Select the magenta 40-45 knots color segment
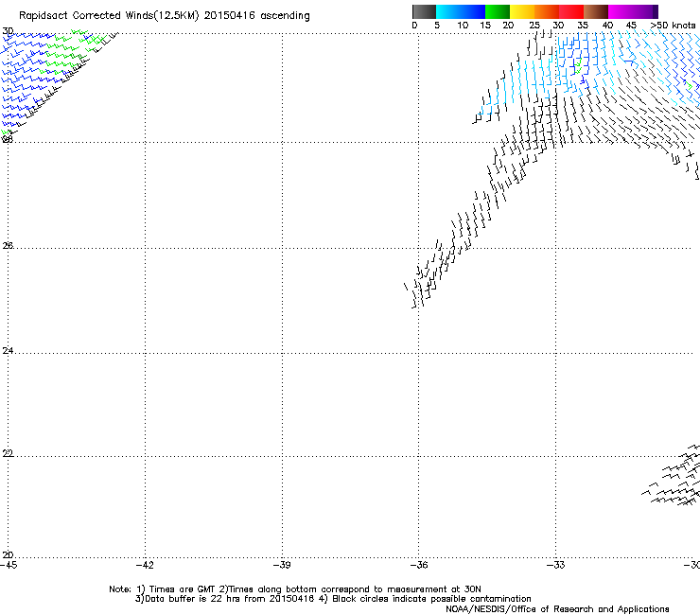 [x=621, y=11]
